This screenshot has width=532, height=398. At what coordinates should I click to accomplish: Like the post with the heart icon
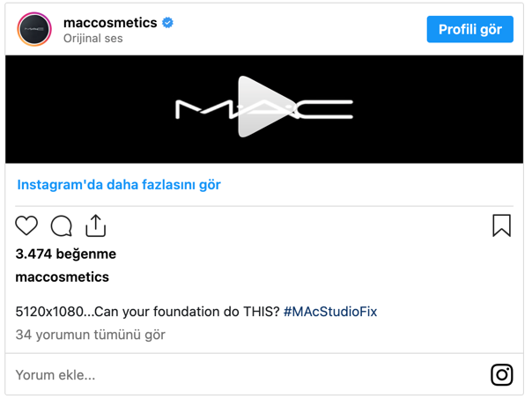click(26, 225)
